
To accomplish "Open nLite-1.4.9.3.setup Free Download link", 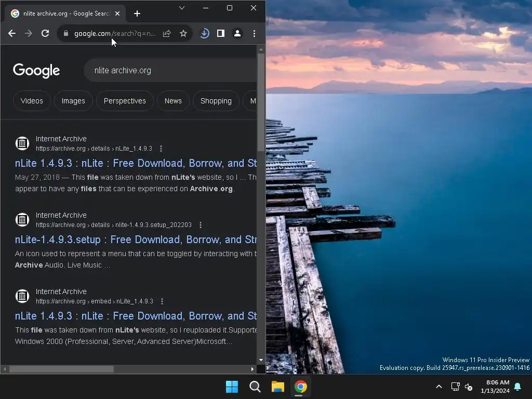I will (136, 240).
